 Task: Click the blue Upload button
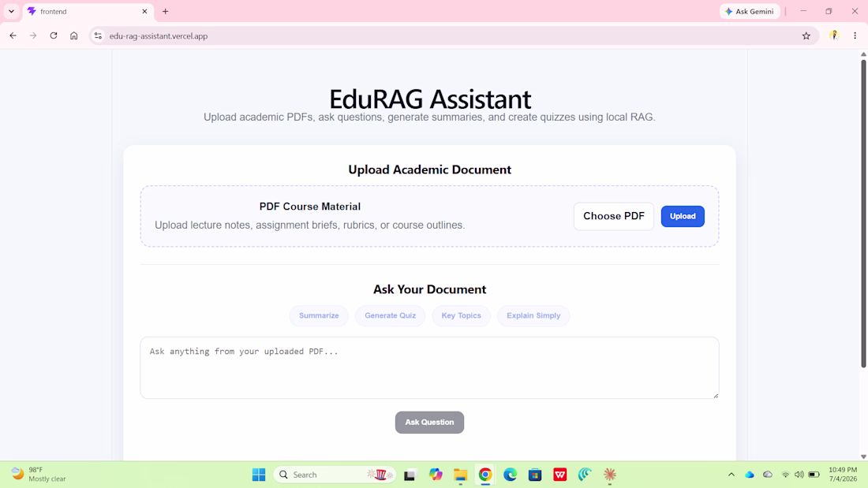tap(683, 216)
